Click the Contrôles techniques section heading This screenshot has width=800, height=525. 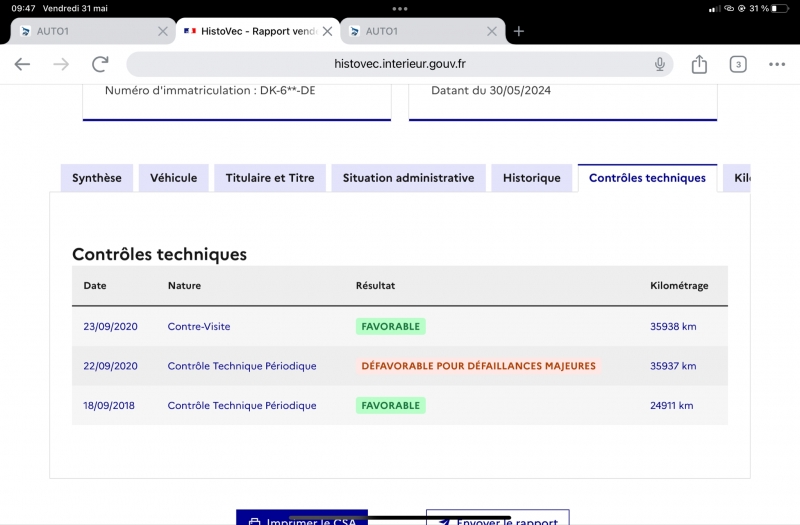point(160,254)
